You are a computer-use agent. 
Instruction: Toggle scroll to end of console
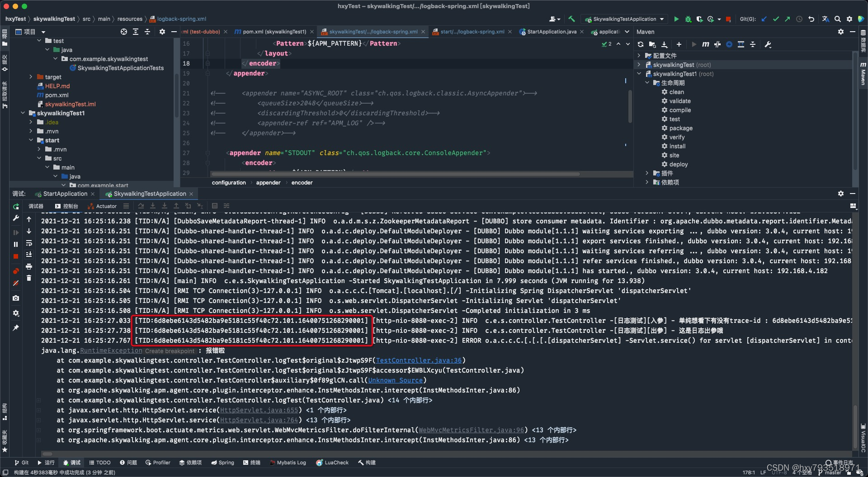pyautogui.click(x=29, y=255)
